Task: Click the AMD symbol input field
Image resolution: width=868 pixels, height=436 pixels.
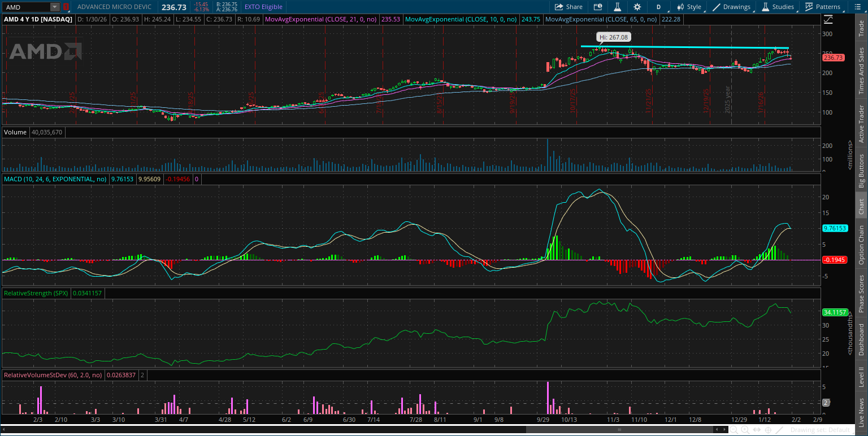Action: 26,7
